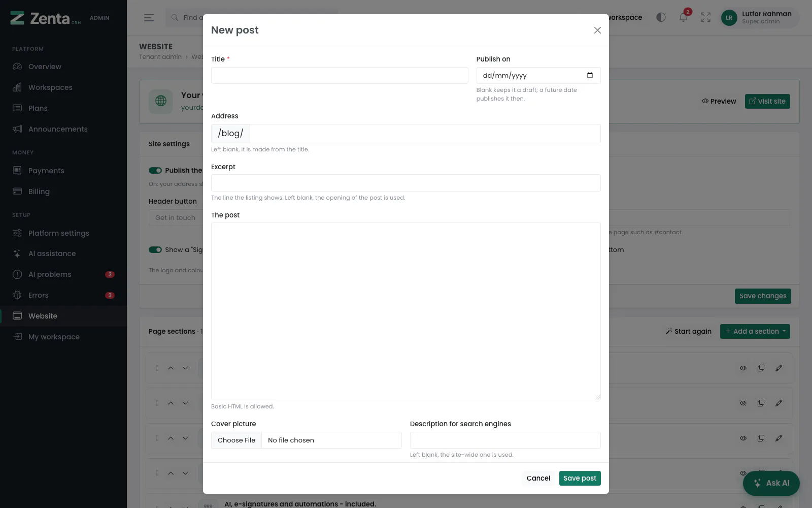Edit the first page section
Screen dimensions: 812x508
click(779, 368)
